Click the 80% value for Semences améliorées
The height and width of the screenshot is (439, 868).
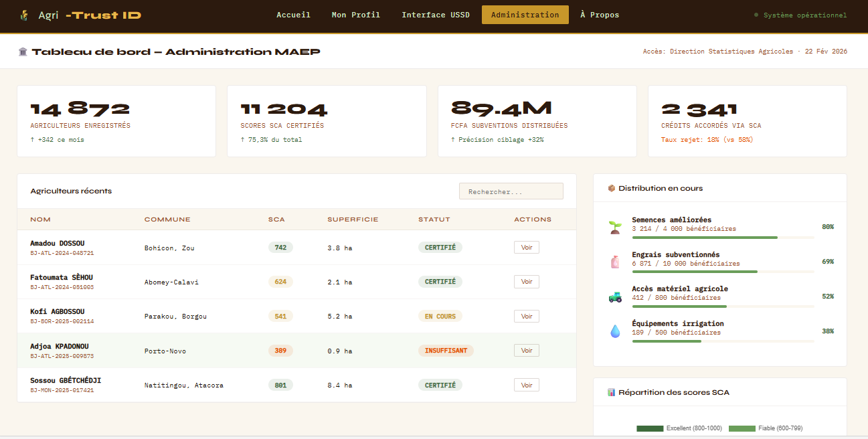click(828, 227)
